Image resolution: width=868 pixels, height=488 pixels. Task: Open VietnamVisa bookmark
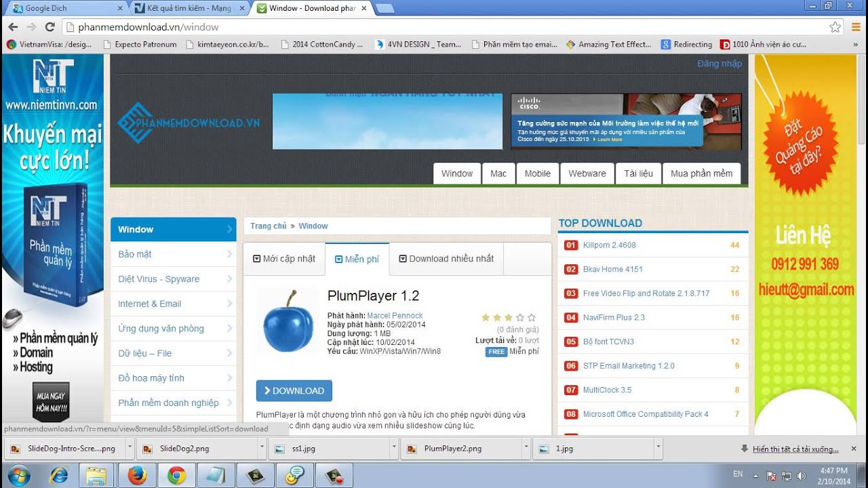pyautogui.click(x=49, y=44)
